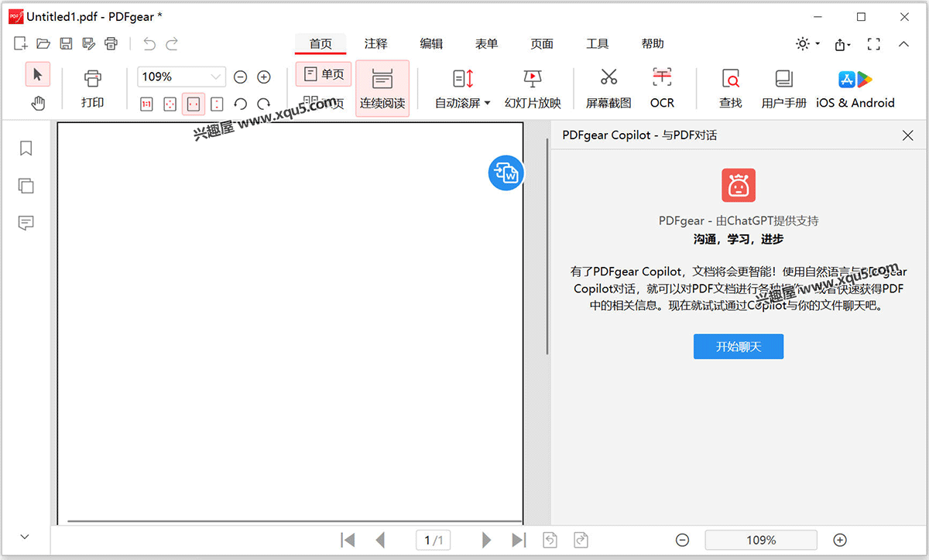Screen dimensions: 929x560
Task: Open the sun theme brightness dropdown
Action: coord(807,44)
